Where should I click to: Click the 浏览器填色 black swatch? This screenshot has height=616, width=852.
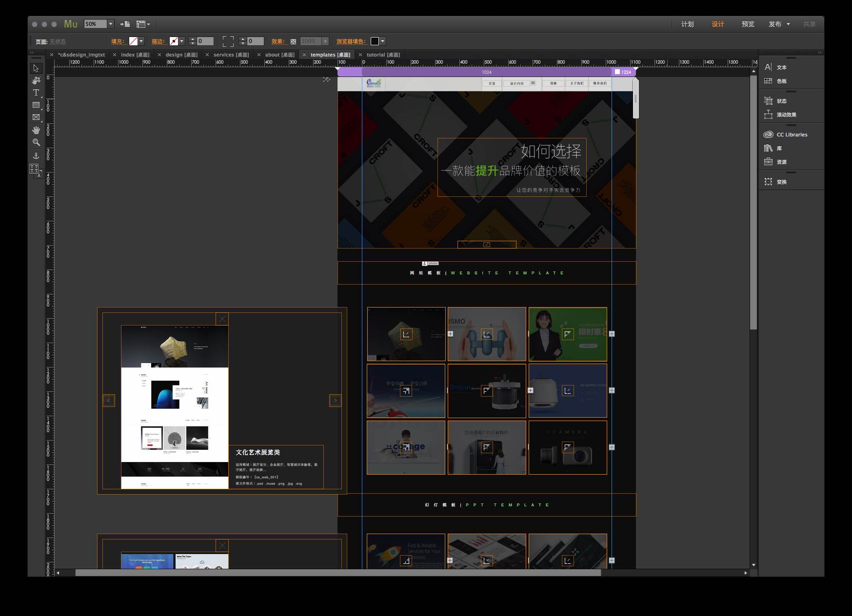pyautogui.click(x=375, y=41)
